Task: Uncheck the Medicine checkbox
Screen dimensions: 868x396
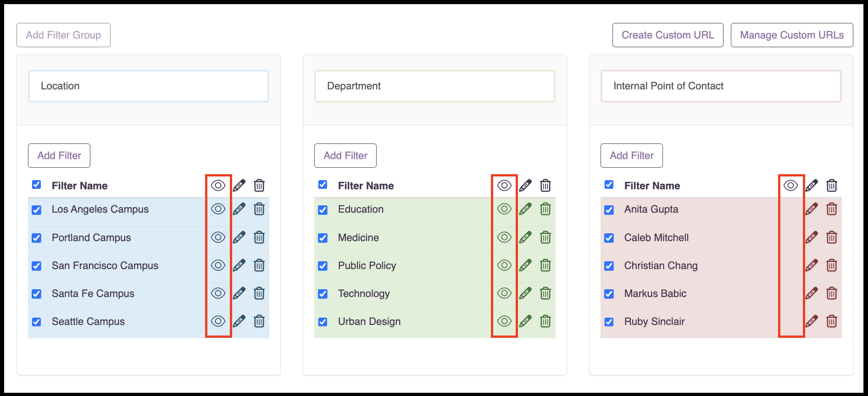Action: click(323, 238)
